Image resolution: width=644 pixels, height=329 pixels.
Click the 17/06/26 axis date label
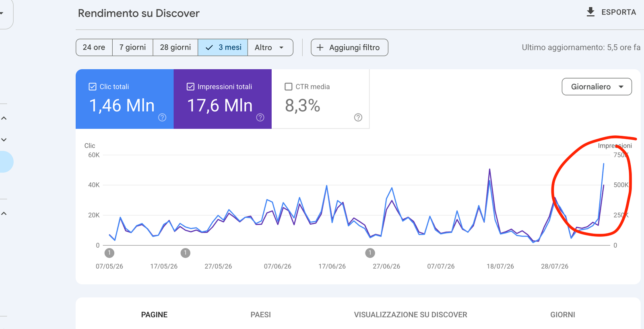coord(332,266)
